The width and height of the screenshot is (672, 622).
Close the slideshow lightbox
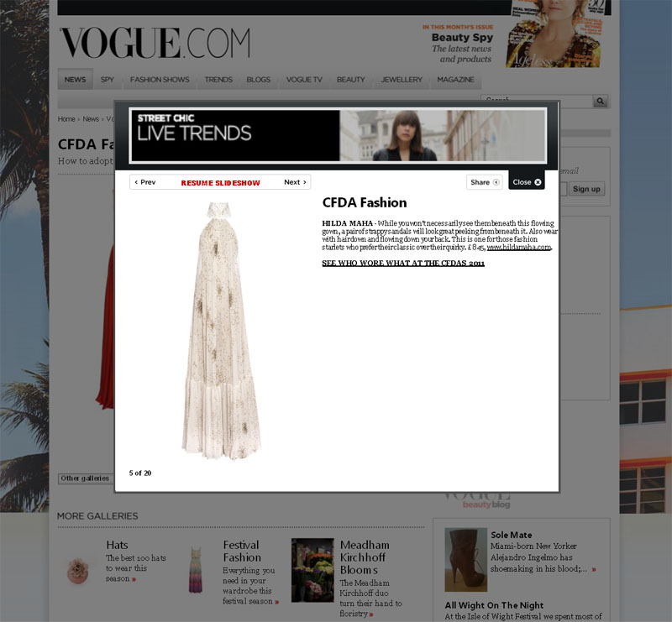(527, 182)
